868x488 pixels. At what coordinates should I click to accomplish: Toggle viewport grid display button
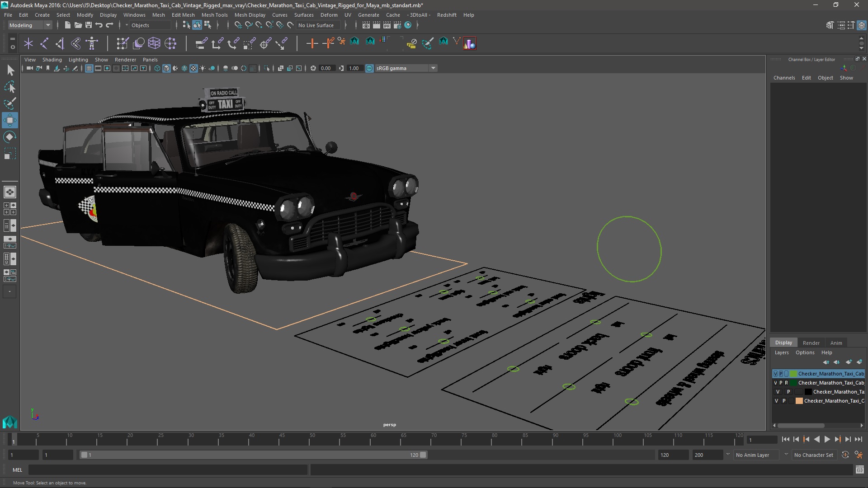pos(89,68)
